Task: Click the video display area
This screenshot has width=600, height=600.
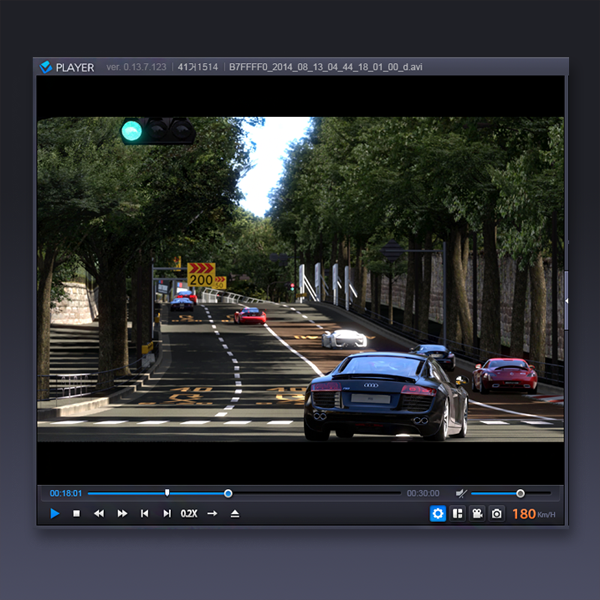Action: tap(300, 279)
